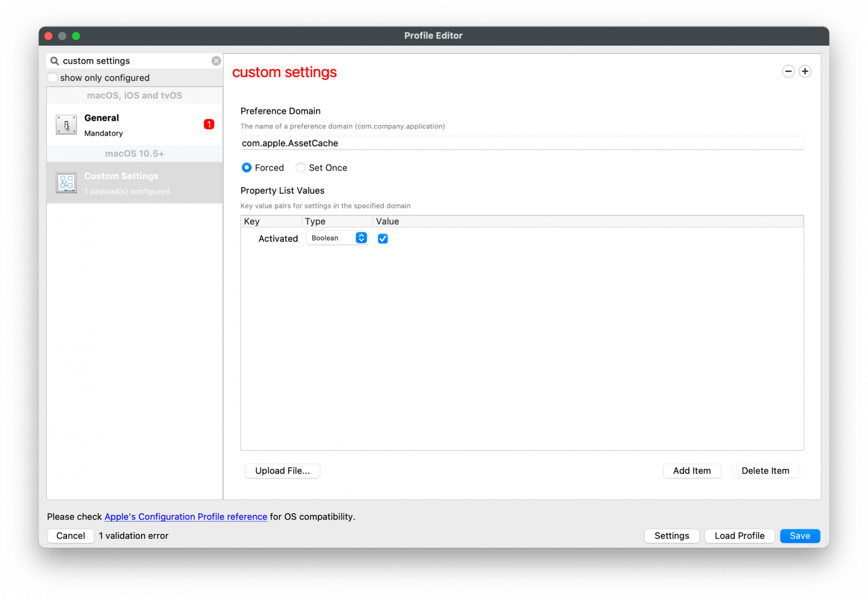The width and height of the screenshot is (868, 599).
Task: Enable show only configured checkbox
Action: click(x=53, y=78)
